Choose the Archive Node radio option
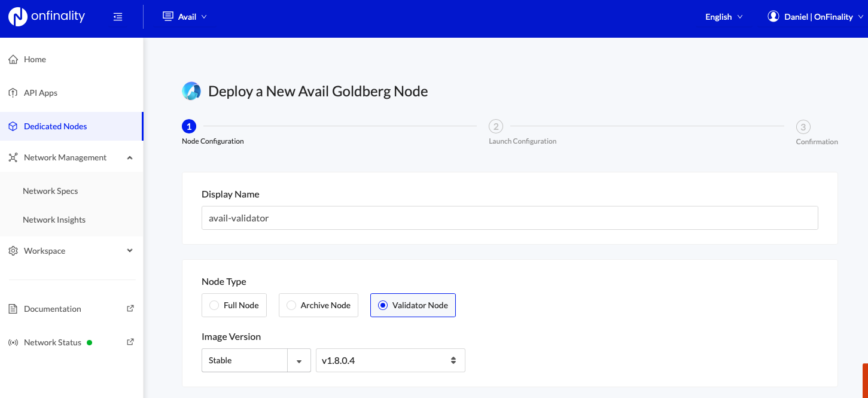Image resolution: width=868 pixels, height=398 pixels. (x=291, y=305)
